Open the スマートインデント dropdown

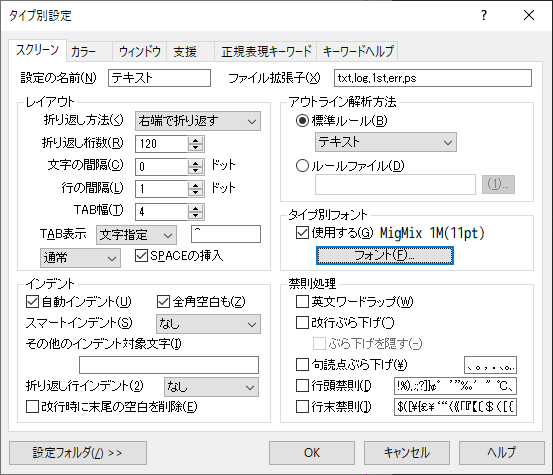(x=208, y=324)
